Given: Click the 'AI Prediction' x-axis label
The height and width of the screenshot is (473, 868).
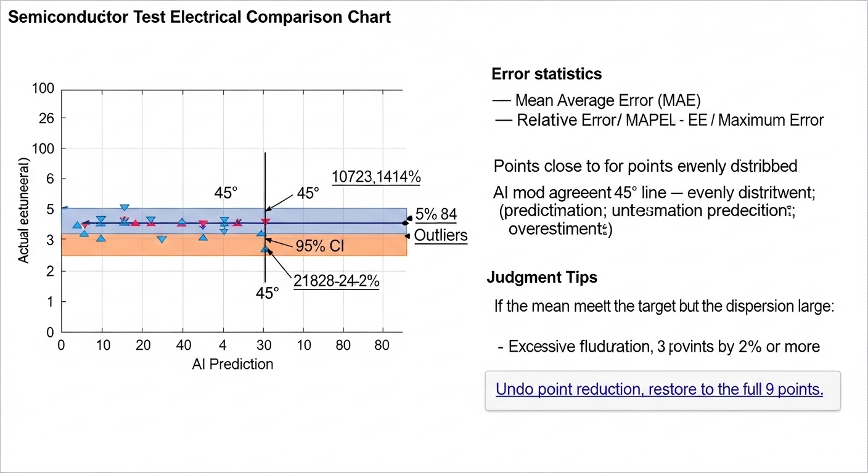Looking at the screenshot, I should (x=232, y=364).
